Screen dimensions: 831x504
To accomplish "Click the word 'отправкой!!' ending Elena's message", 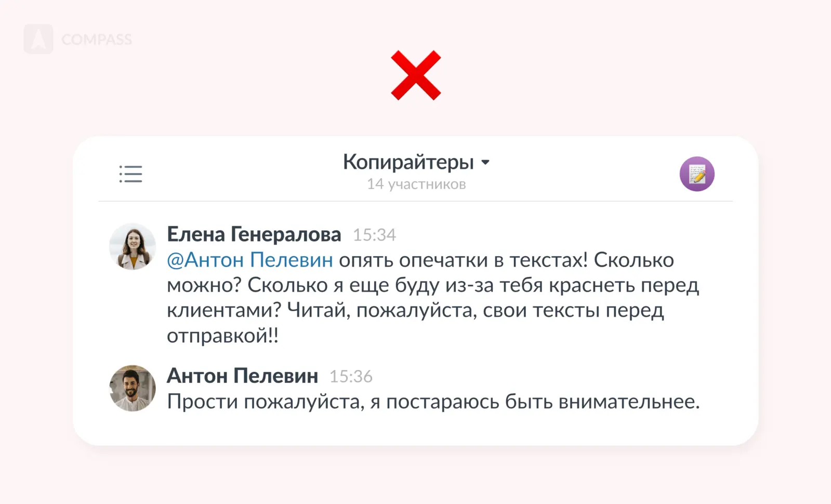I will (222, 336).
